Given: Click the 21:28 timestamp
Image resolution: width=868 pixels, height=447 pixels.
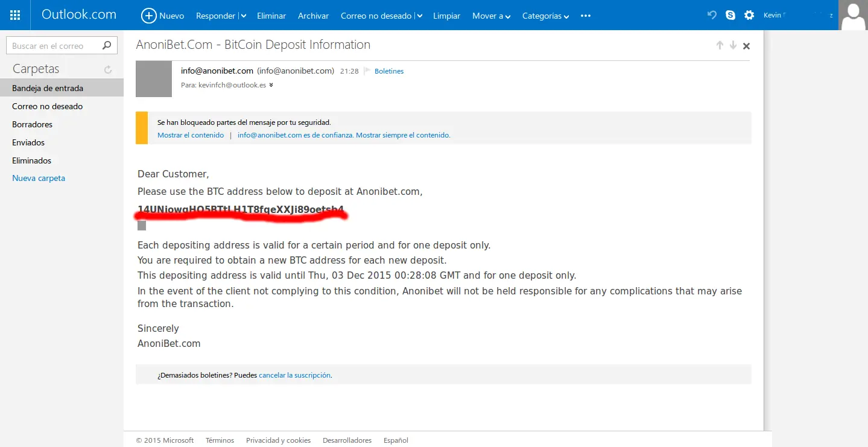Looking at the screenshot, I should [349, 71].
